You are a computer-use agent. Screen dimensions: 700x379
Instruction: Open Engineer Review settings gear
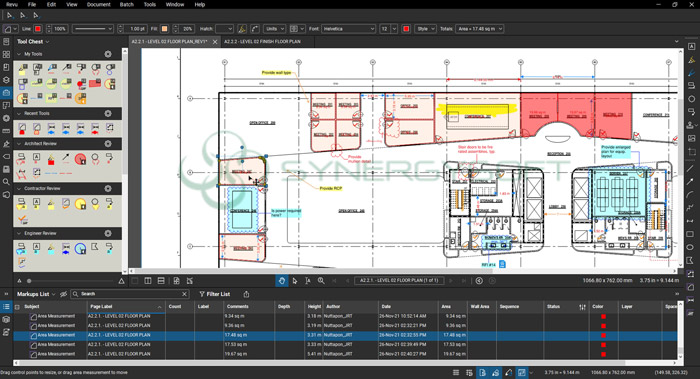(x=108, y=233)
